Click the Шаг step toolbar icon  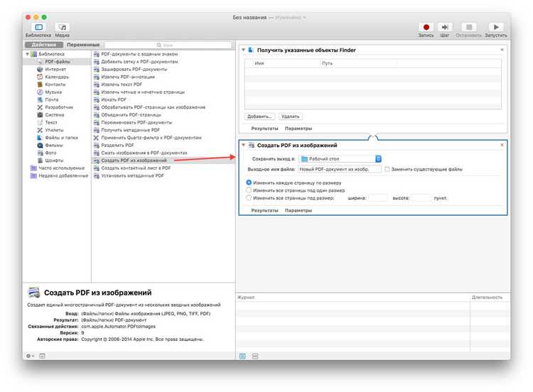point(445,27)
